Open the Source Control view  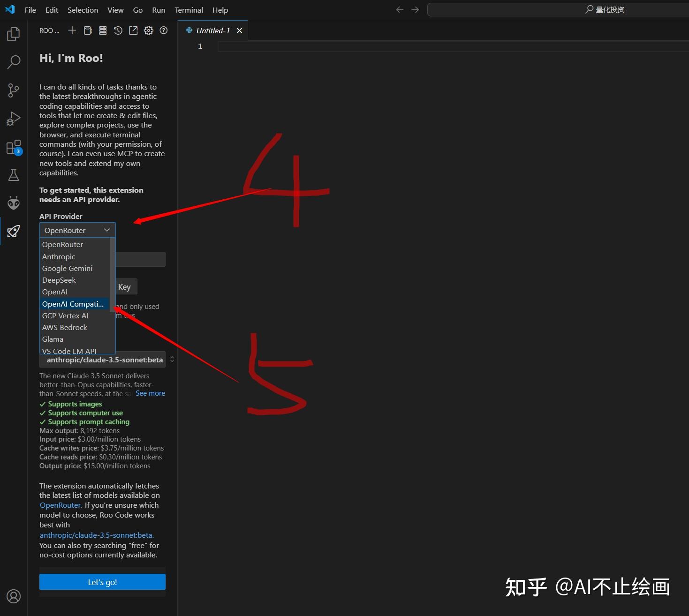coord(14,90)
